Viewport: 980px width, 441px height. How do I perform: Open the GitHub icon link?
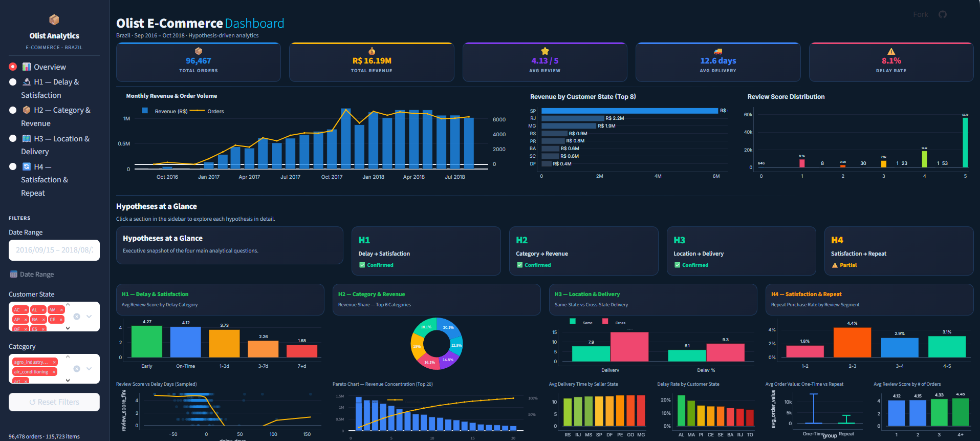[x=943, y=14]
